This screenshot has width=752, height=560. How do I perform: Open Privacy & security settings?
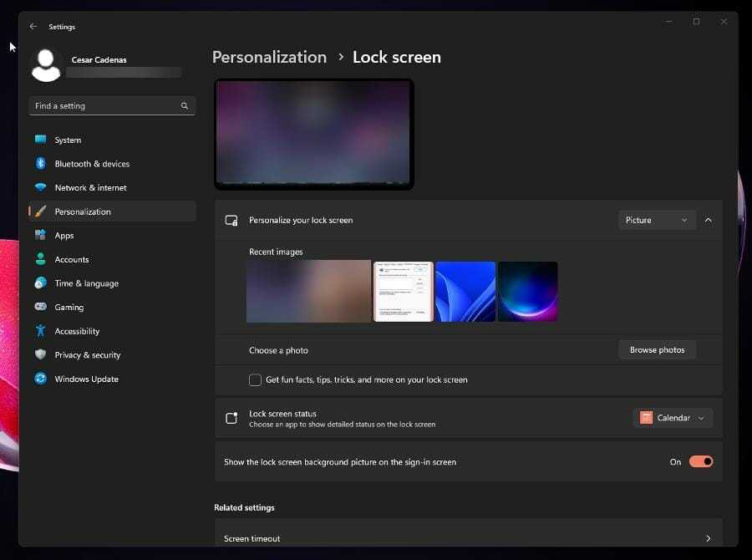pyautogui.click(x=112, y=355)
